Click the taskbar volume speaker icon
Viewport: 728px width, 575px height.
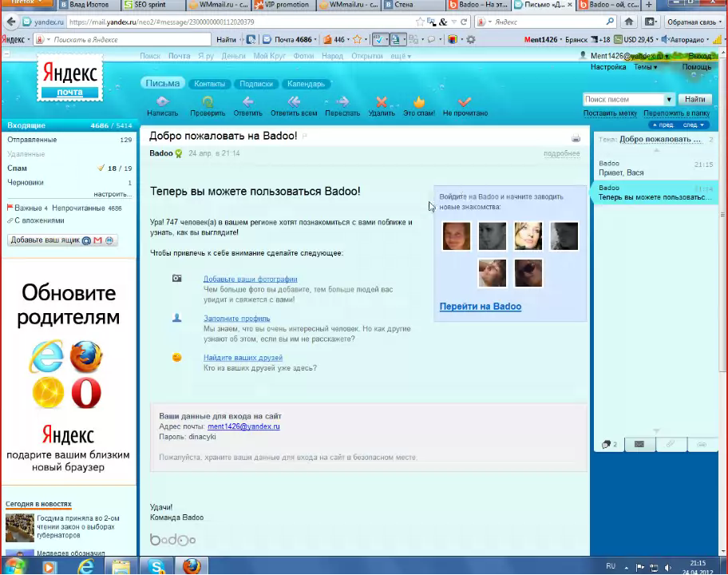668,567
